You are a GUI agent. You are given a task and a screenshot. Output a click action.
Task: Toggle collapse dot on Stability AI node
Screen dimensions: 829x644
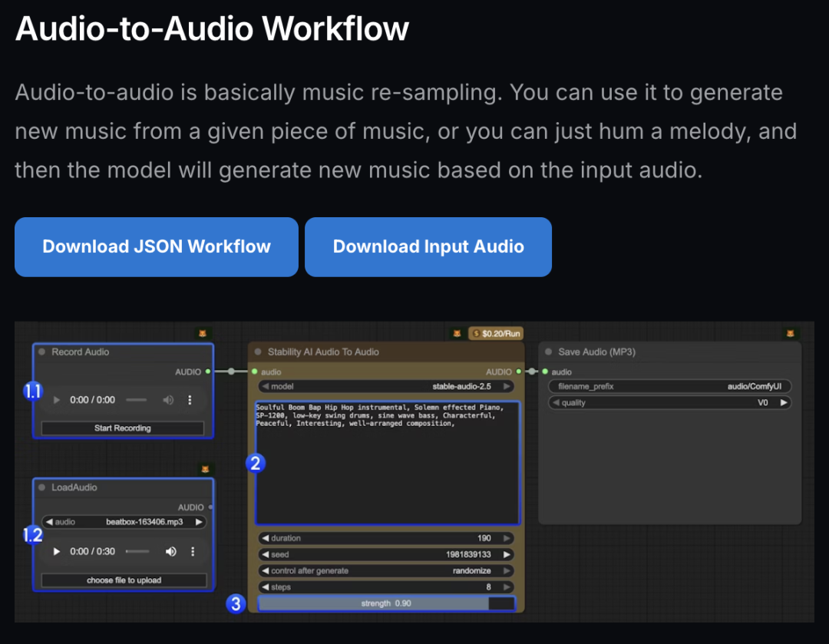click(x=258, y=352)
